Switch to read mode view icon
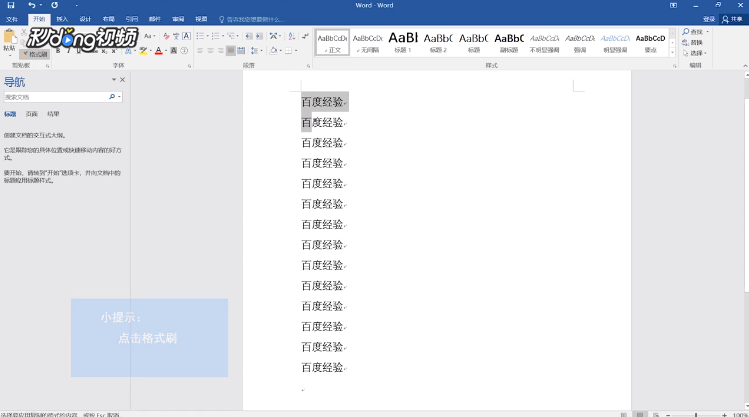The height and width of the screenshot is (417, 749). click(623, 415)
